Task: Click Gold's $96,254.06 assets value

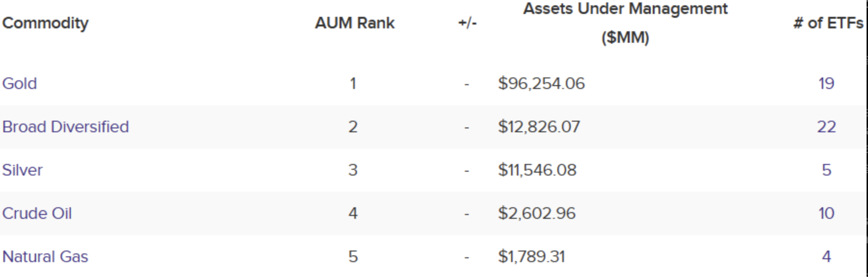Action: (x=541, y=84)
